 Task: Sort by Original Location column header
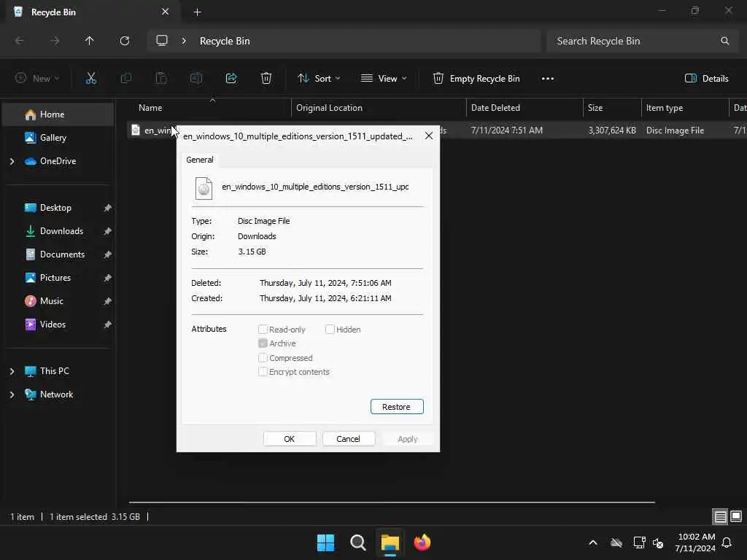click(379, 108)
